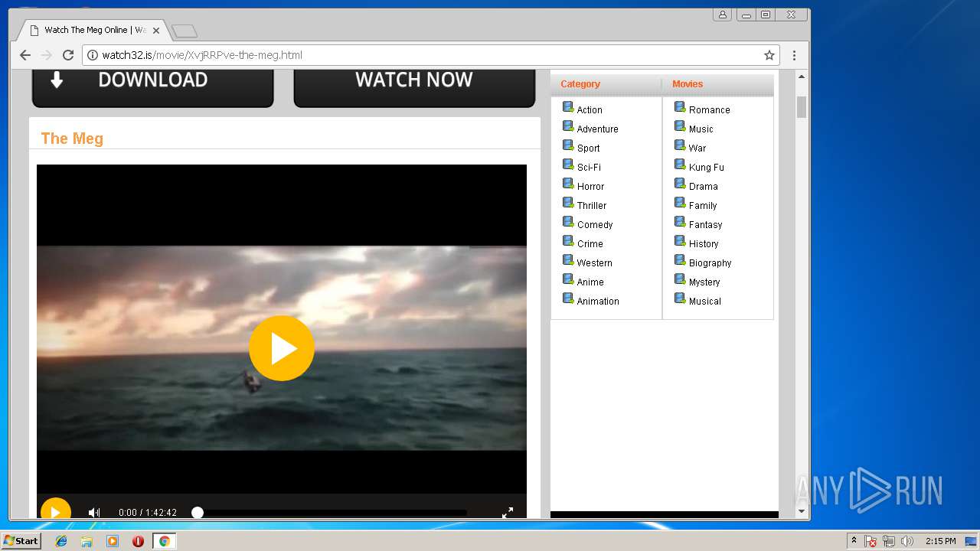Open the Comedy category

tap(595, 225)
